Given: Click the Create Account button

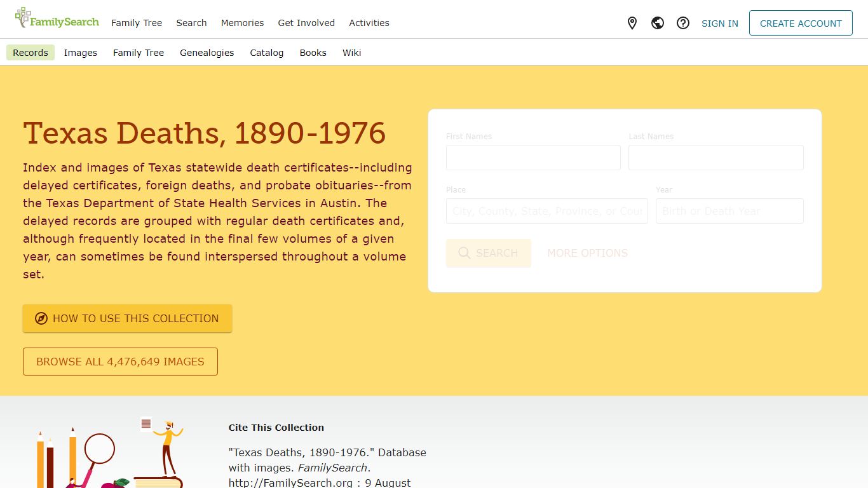Looking at the screenshot, I should [x=801, y=23].
